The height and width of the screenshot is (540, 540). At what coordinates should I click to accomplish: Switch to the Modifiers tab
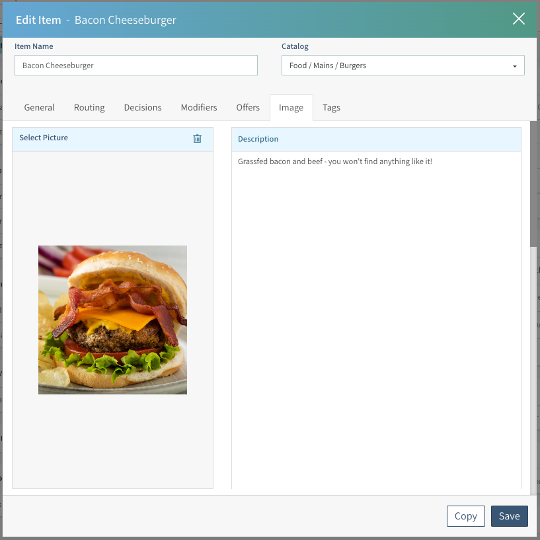[x=199, y=108]
